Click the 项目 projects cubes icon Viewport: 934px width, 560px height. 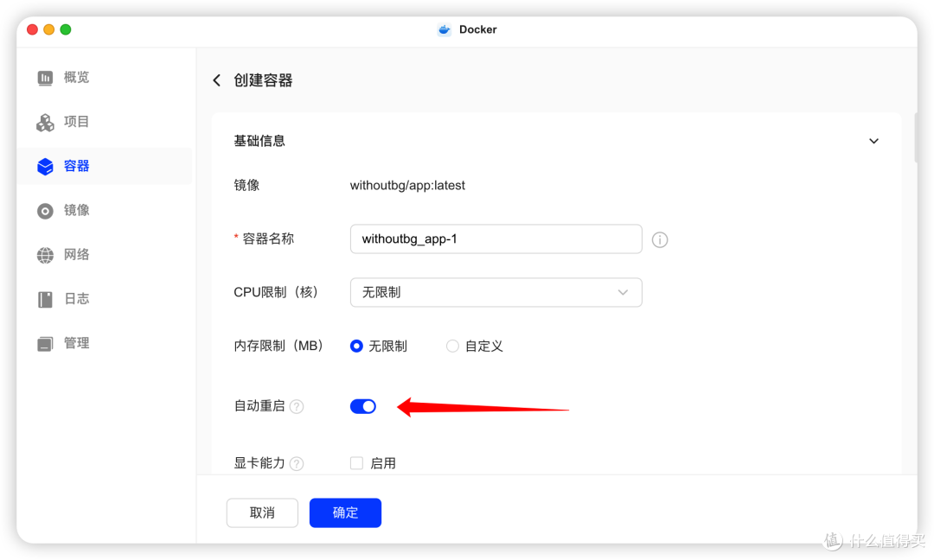click(45, 123)
